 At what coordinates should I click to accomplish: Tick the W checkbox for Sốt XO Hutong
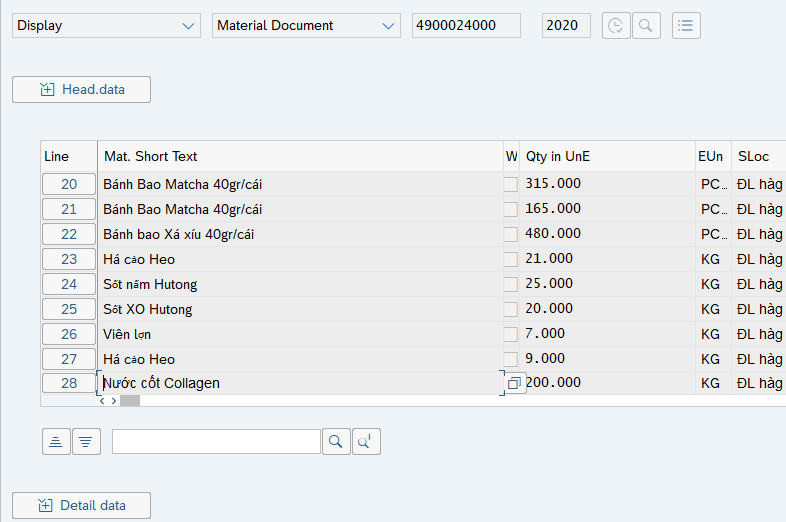pyautogui.click(x=511, y=309)
